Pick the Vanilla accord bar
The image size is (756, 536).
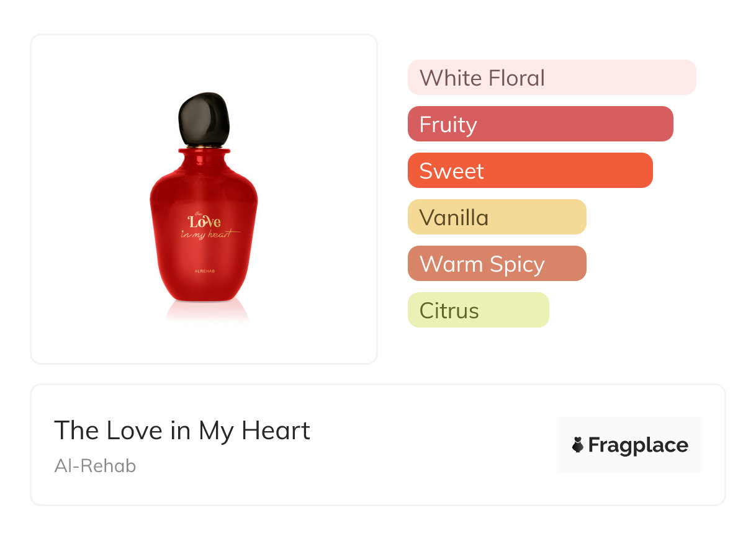497,217
